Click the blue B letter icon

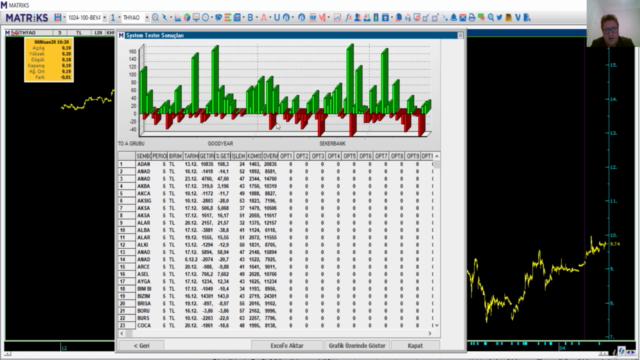click(250, 18)
